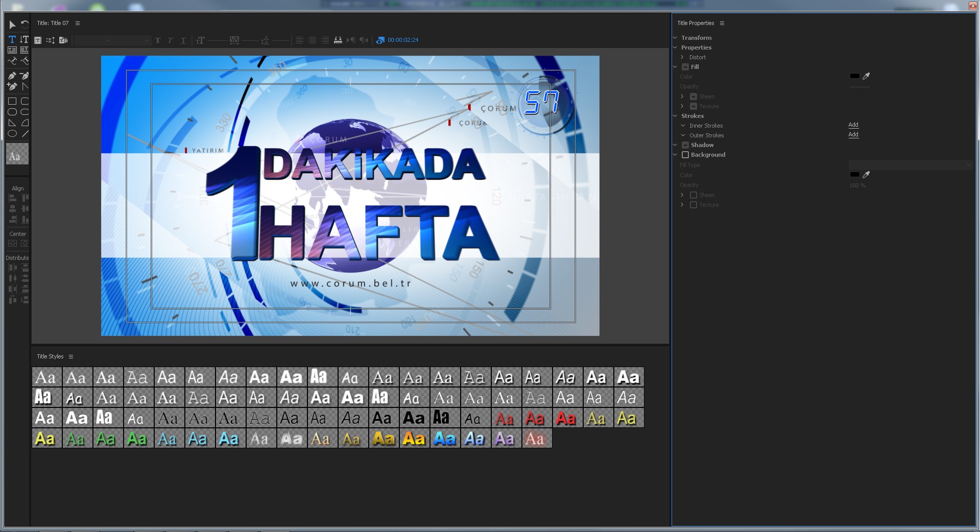Toggle the Fill checkbox

pyautogui.click(x=685, y=67)
